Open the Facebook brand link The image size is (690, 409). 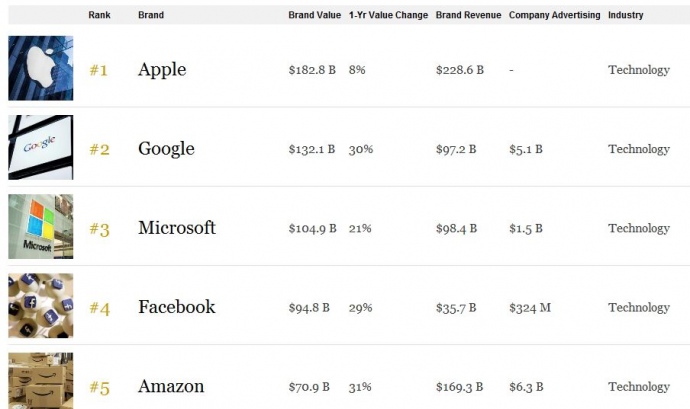(177, 307)
